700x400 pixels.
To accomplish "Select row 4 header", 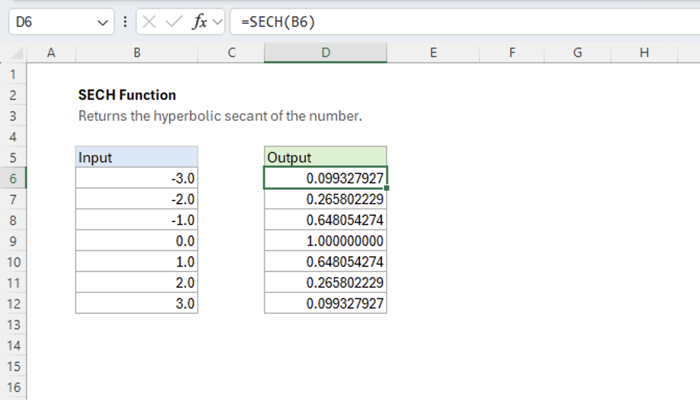I will (13, 137).
